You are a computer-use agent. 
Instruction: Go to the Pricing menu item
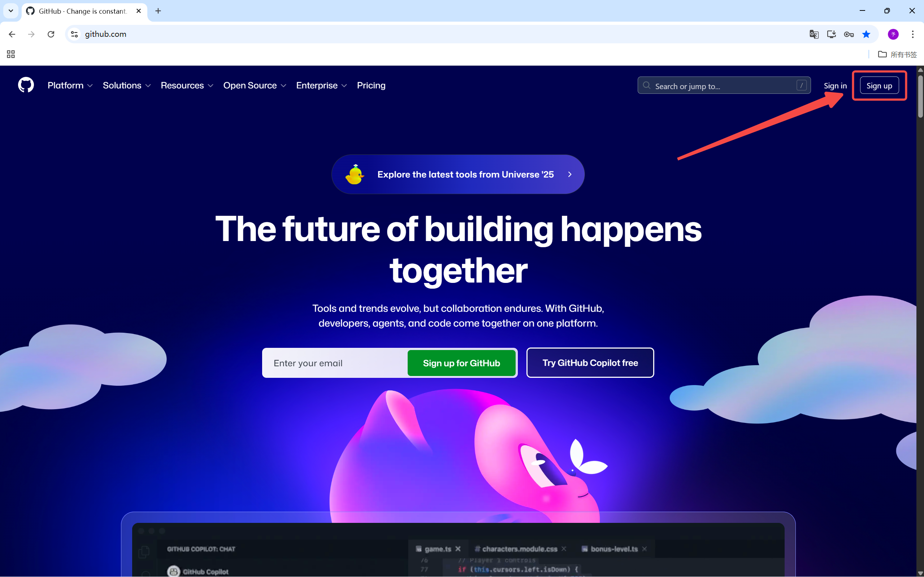click(371, 86)
